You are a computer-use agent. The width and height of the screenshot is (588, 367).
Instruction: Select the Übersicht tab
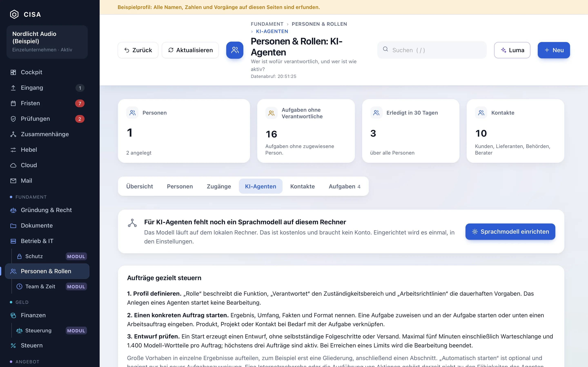(x=139, y=186)
